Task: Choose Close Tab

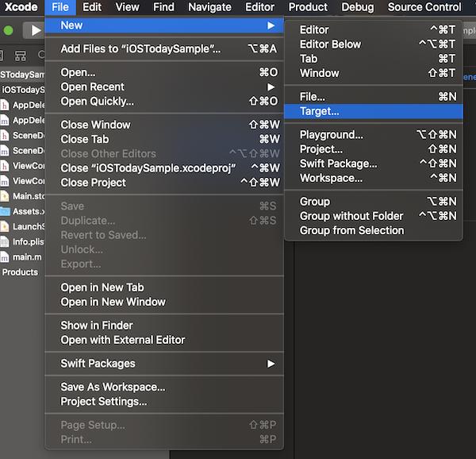Action: (164, 139)
